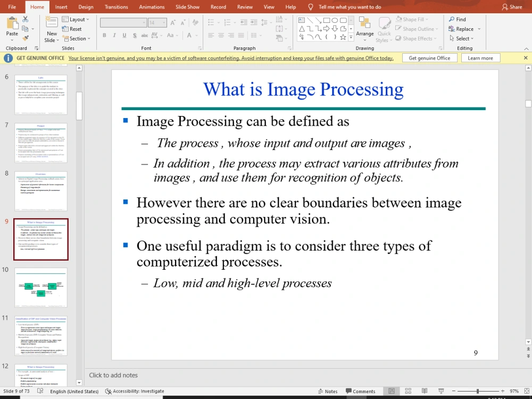Click the Decrease List Level icon
This screenshot has width=532, height=399.
(x=244, y=23)
